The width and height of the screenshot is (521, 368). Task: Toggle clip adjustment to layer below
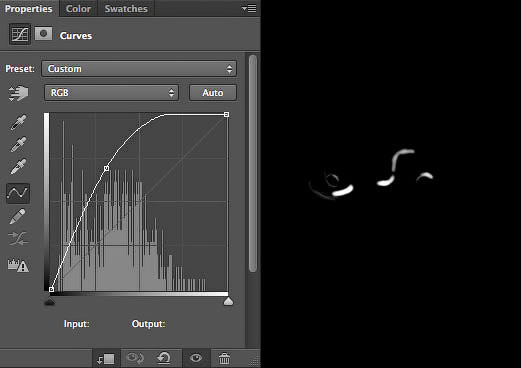[x=106, y=359]
